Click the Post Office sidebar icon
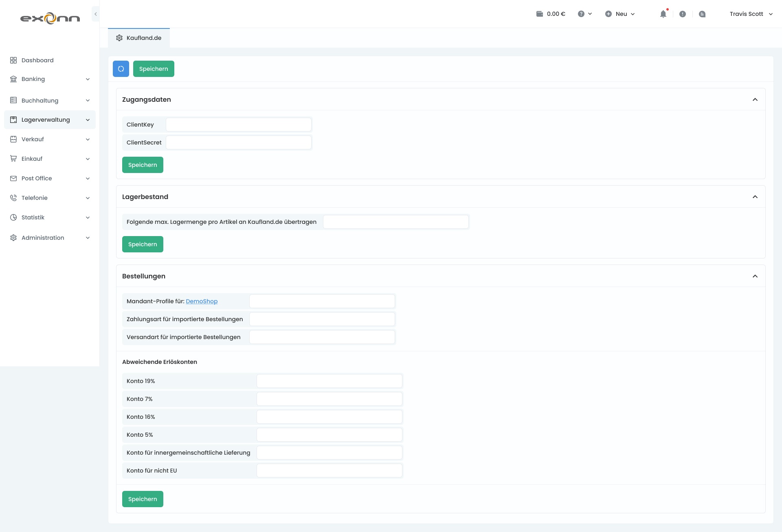Image resolution: width=782 pixels, height=532 pixels. (14, 178)
